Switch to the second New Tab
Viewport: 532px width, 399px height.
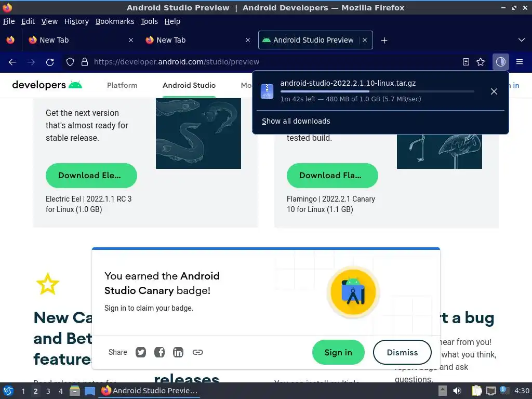click(x=197, y=40)
